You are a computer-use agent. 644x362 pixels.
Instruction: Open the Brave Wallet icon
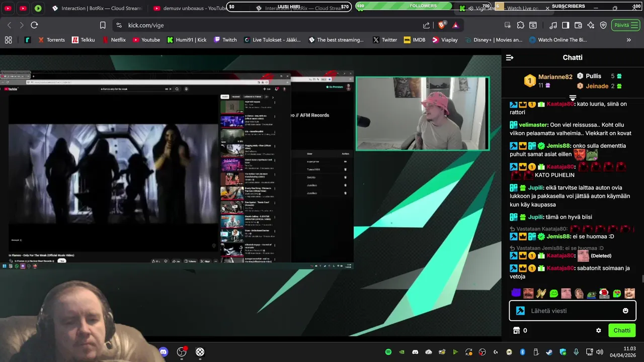click(x=578, y=25)
